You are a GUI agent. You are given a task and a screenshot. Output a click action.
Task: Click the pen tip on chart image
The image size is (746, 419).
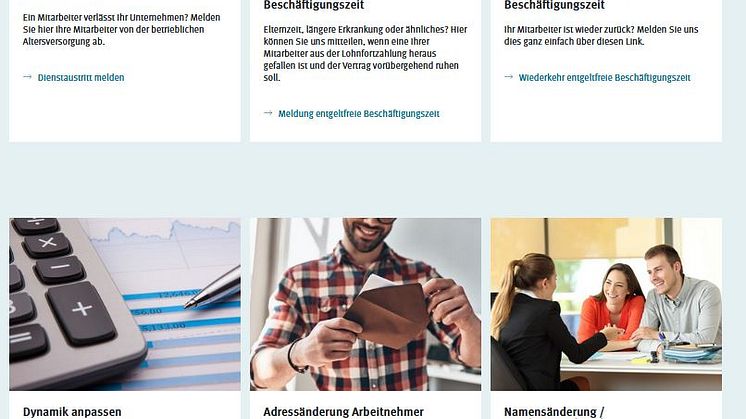(188, 303)
